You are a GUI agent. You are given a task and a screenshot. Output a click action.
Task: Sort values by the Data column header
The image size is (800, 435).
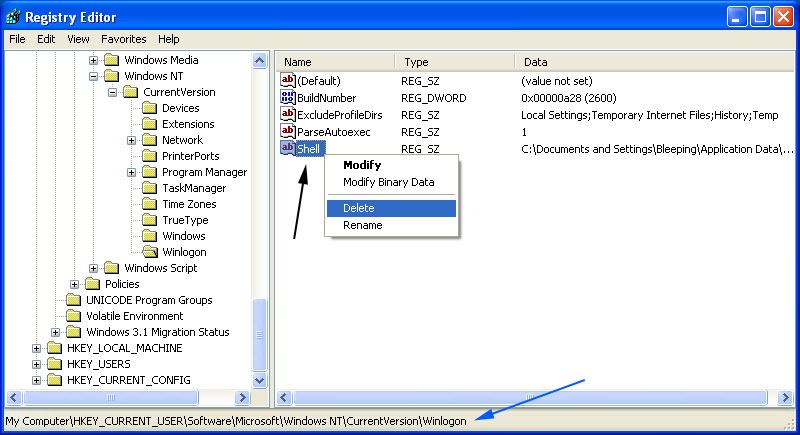pyautogui.click(x=655, y=62)
